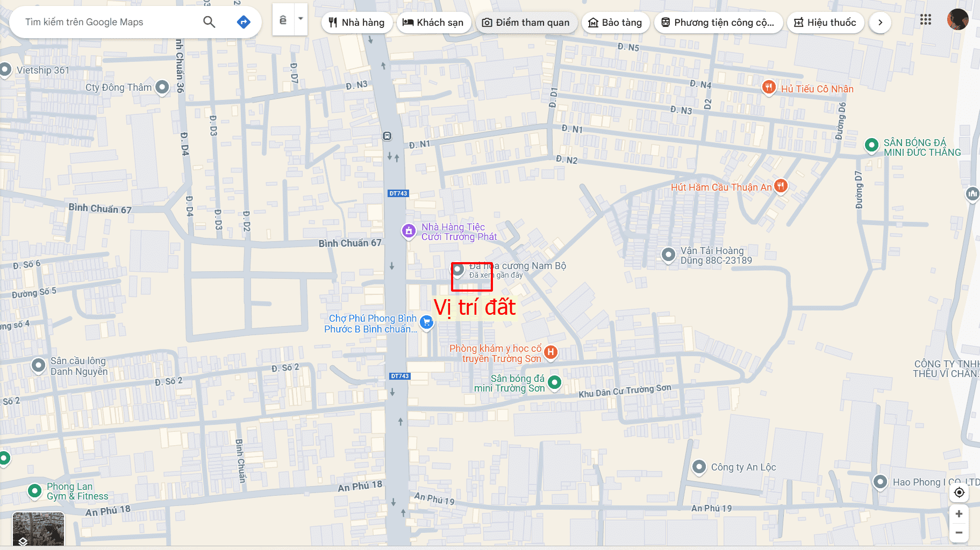Click the Chợ Phú Phong shopping cart pin

pyautogui.click(x=426, y=322)
